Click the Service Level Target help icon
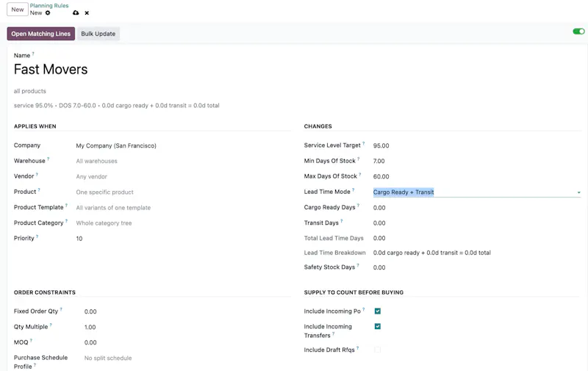The height and width of the screenshot is (371, 588). tap(363, 143)
